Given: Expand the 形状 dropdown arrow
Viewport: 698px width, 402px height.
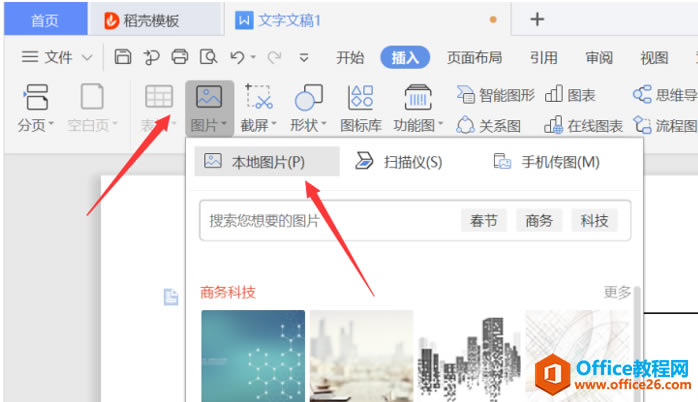Looking at the screenshot, I should click(324, 124).
